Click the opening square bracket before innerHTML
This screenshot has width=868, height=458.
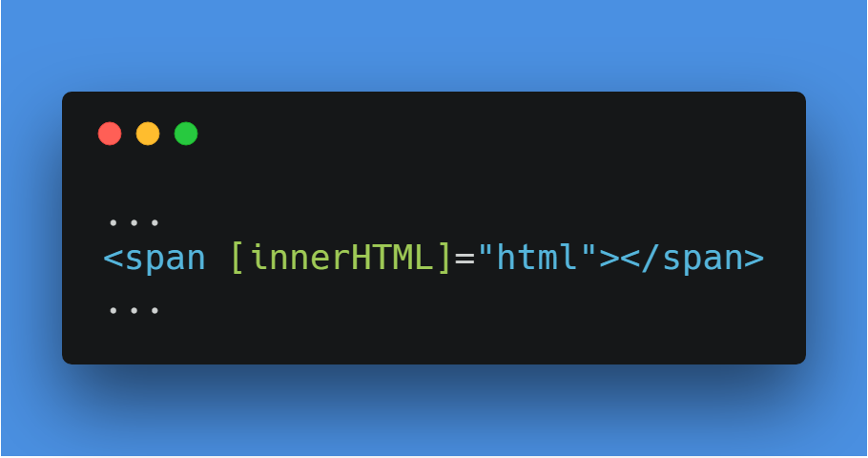pos(237,258)
